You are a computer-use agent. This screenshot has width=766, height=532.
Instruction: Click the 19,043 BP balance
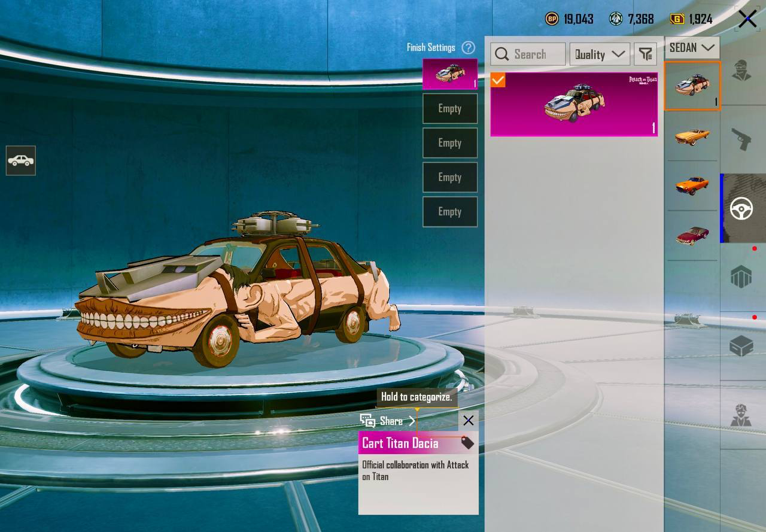[579, 19]
